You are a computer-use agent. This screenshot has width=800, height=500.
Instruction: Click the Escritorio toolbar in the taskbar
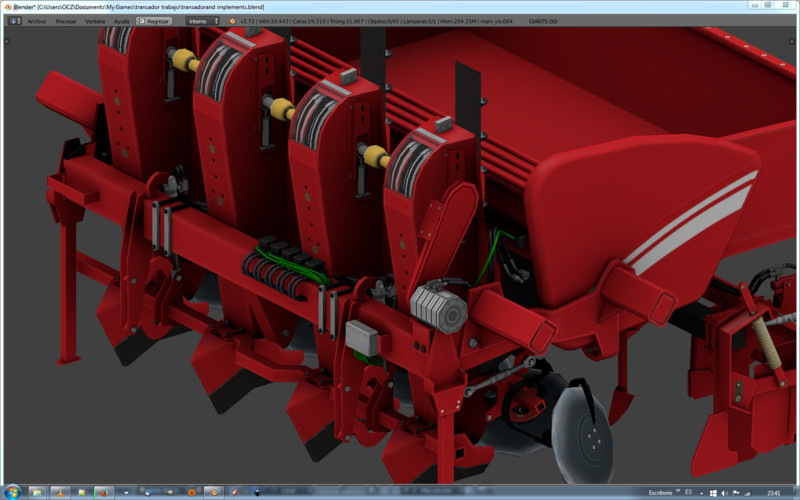(661, 492)
